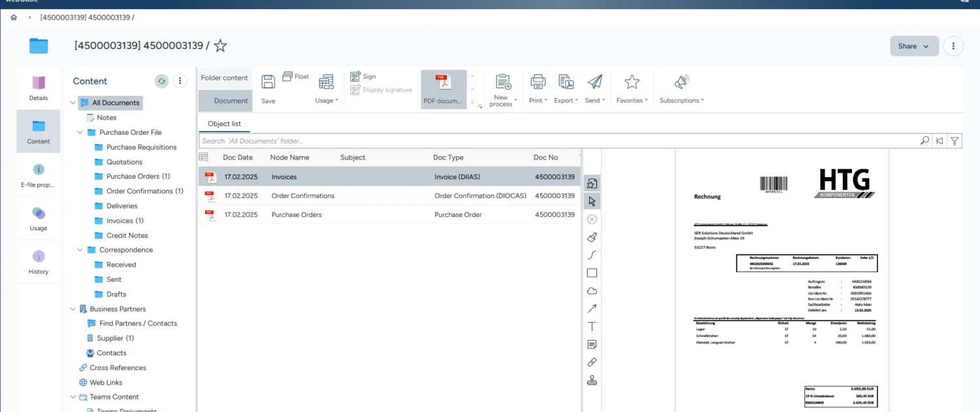Collapse the Teams Content tree node

73,397
